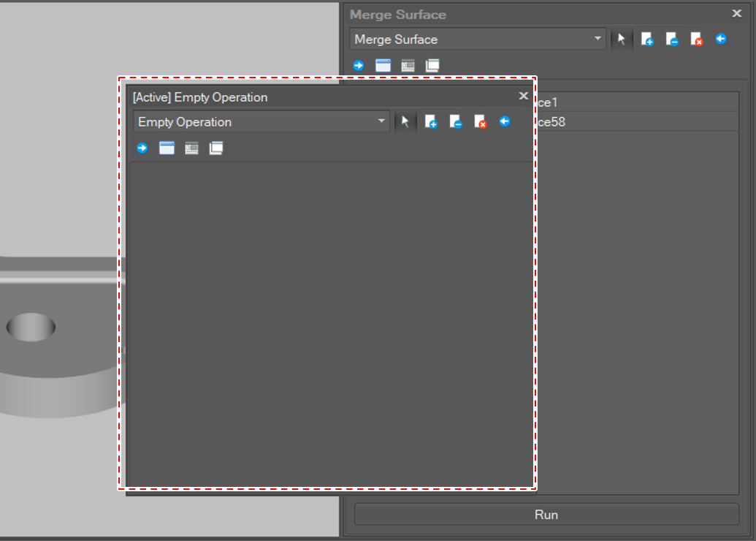The image size is (756, 541).
Task: Open the Empty Operation dropdown
Action: tap(261, 122)
